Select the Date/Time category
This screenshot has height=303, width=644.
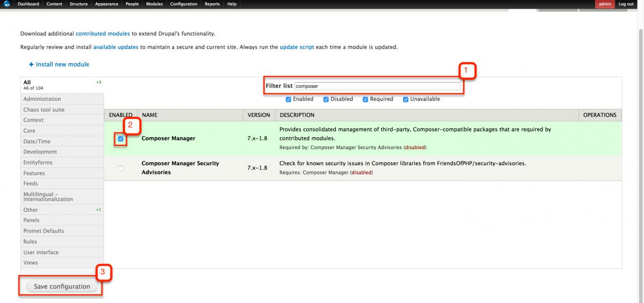point(62,142)
